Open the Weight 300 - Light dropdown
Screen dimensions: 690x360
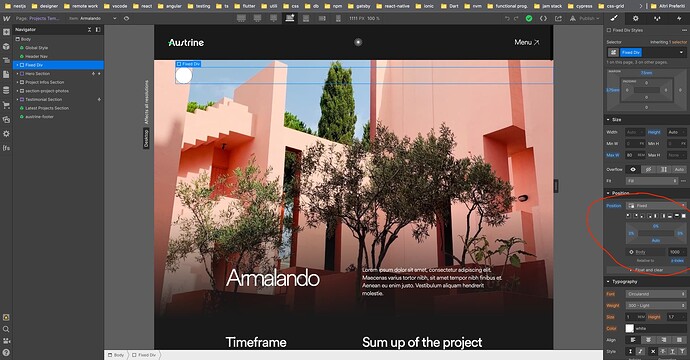pos(656,305)
